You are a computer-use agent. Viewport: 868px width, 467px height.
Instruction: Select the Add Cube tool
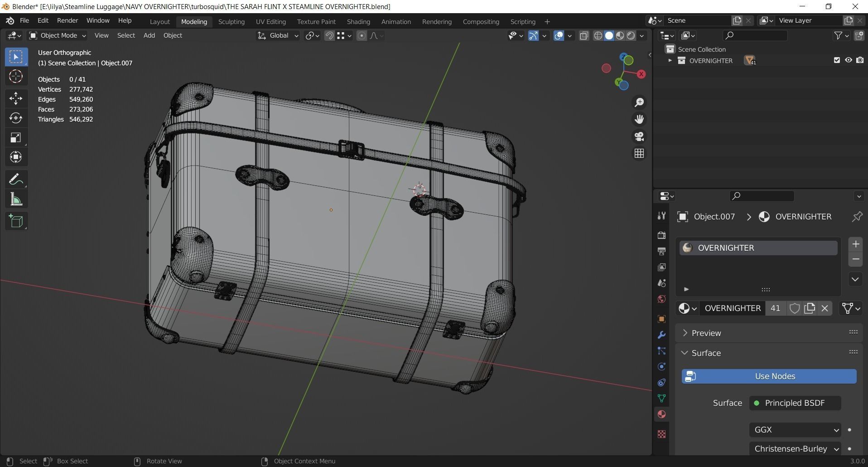coord(16,221)
